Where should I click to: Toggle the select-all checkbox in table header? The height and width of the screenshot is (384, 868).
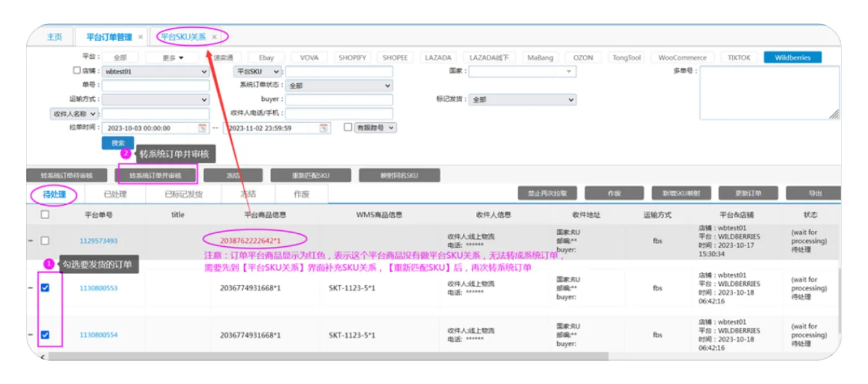tap(45, 215)
